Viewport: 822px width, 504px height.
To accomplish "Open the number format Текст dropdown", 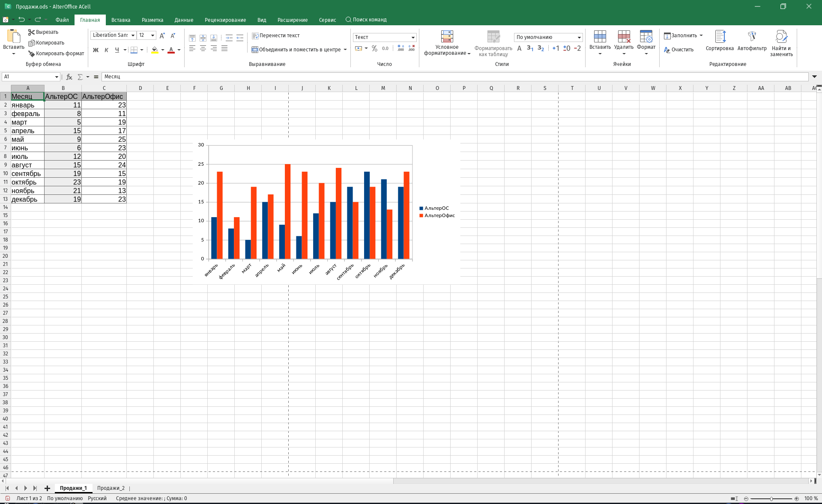I will pyautogui.click(x=413, y=37).
